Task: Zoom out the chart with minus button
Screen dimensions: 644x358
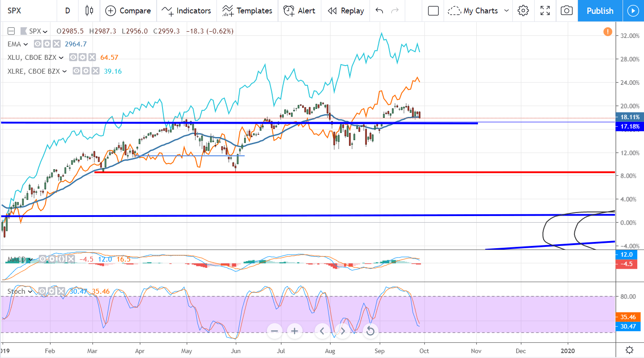Action: point(274,331)
